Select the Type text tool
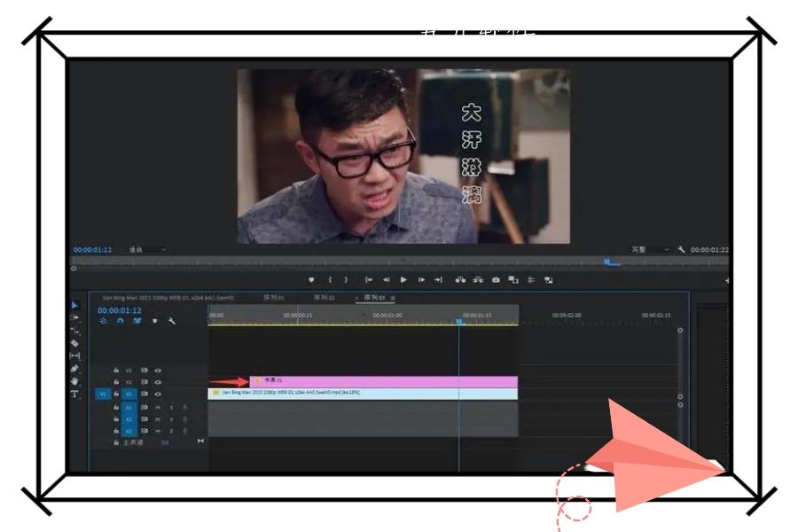This screenshot has height=532, width=798. (x=74, y=394)
